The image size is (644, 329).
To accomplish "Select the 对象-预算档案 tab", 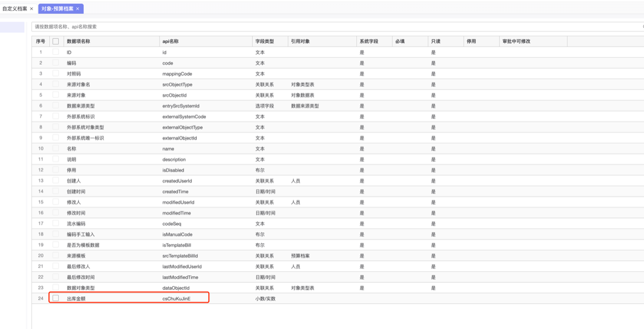I will point(57,9).
